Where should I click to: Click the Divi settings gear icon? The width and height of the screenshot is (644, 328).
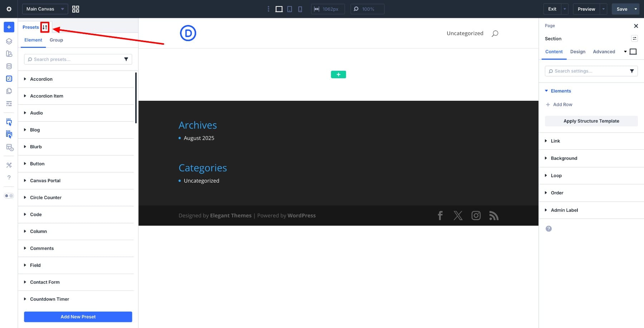click(x=9, y=9)
